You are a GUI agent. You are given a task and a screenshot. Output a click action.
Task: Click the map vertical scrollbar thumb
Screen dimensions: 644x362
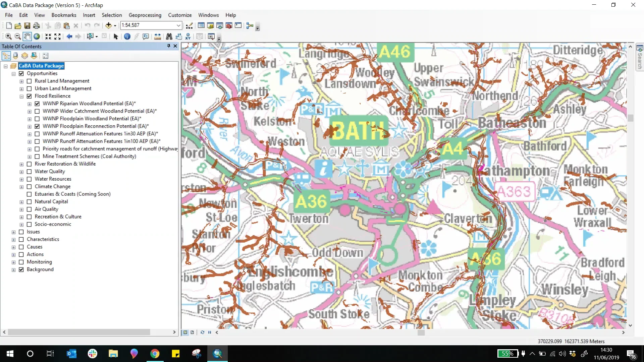631,118
